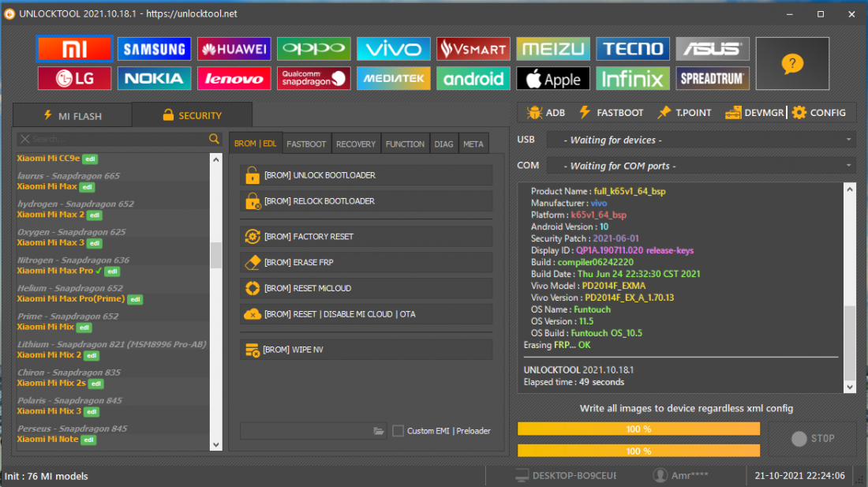Choose the MediaTek tile
This screenshot has height=487, width=868.
393,79
